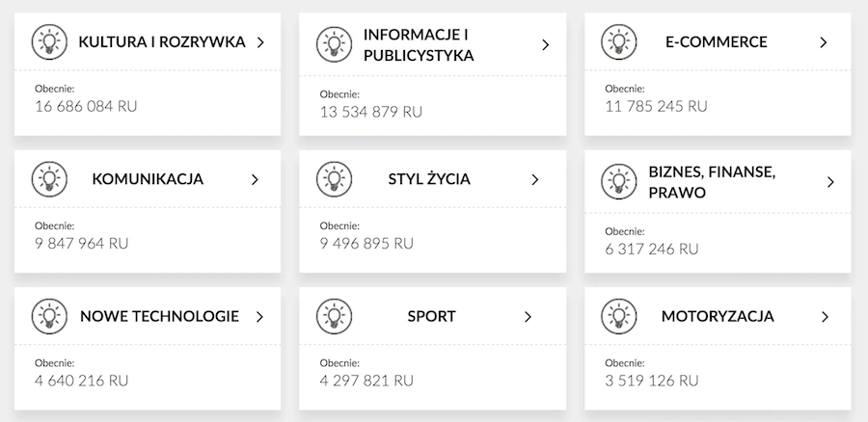868x422 pixels.
Task: Click the lightbulb icon in Motoryzacja card
Action: 619,316
